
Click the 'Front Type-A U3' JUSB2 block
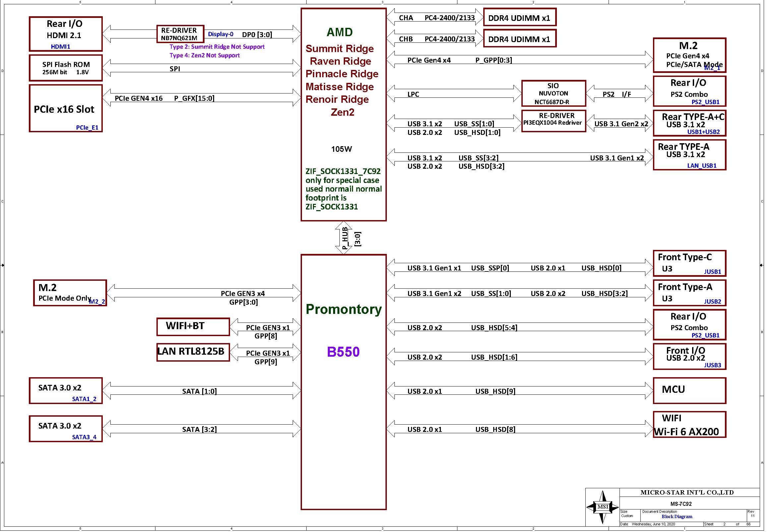pos(689,293)
